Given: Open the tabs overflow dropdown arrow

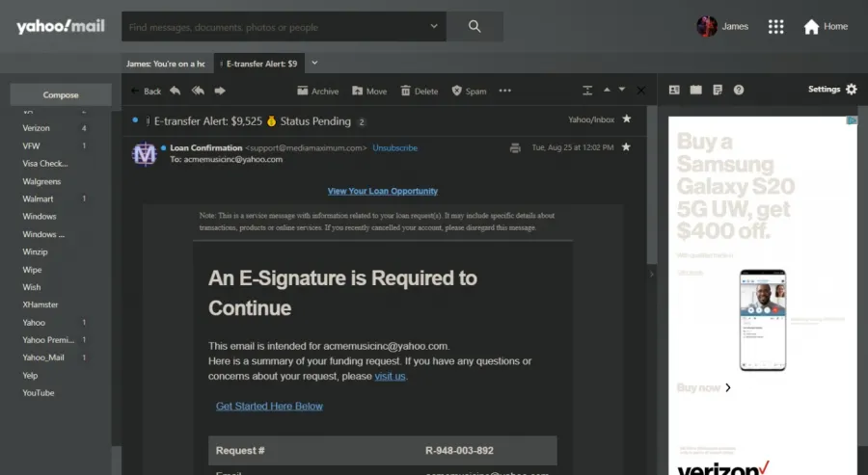Looking at the screenshot, I should [314, 63].
